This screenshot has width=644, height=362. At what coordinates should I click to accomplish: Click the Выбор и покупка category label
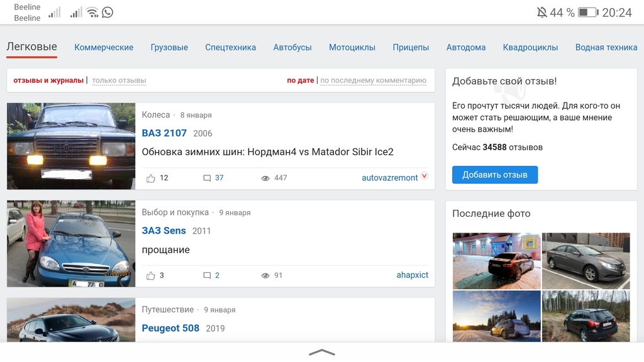click(x=175, y=212)
